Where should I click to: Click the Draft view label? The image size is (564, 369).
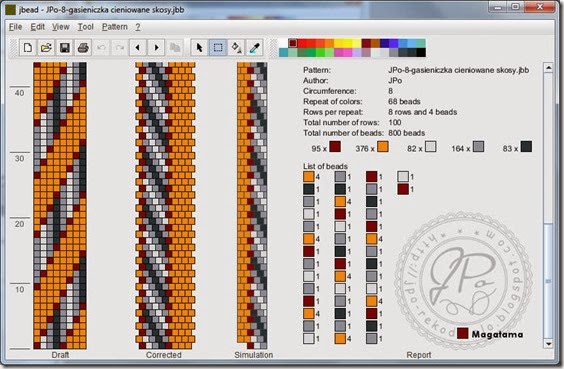pos(60,355)
